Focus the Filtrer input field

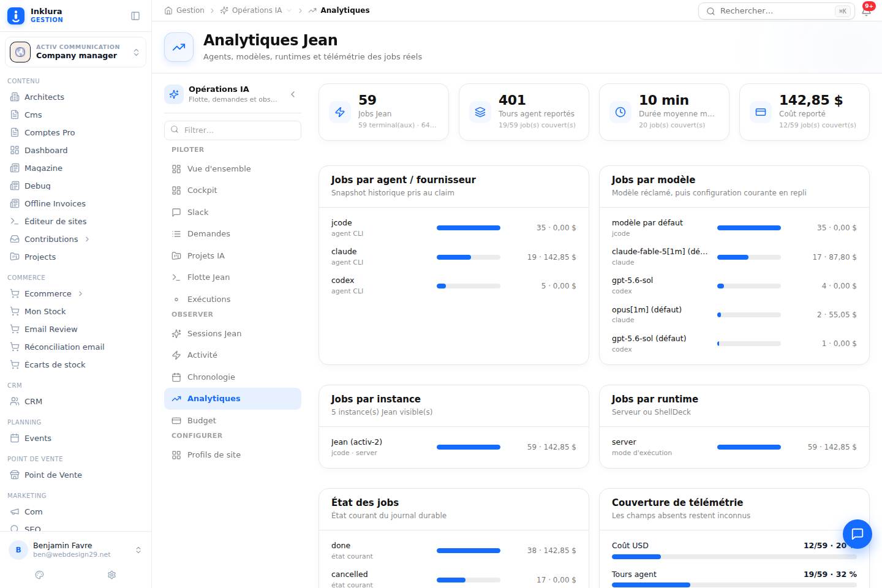pyautogui.click(x=233, y=130)
